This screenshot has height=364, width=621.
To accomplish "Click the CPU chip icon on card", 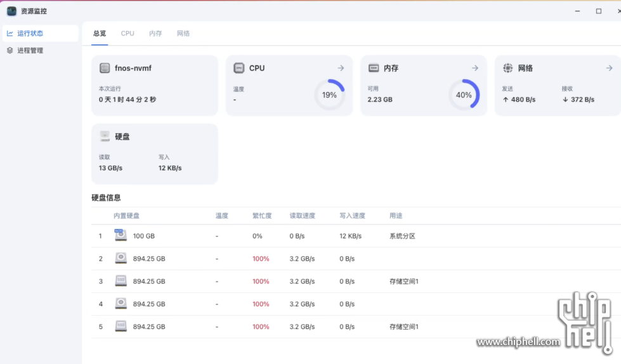I will pos(239,68).
